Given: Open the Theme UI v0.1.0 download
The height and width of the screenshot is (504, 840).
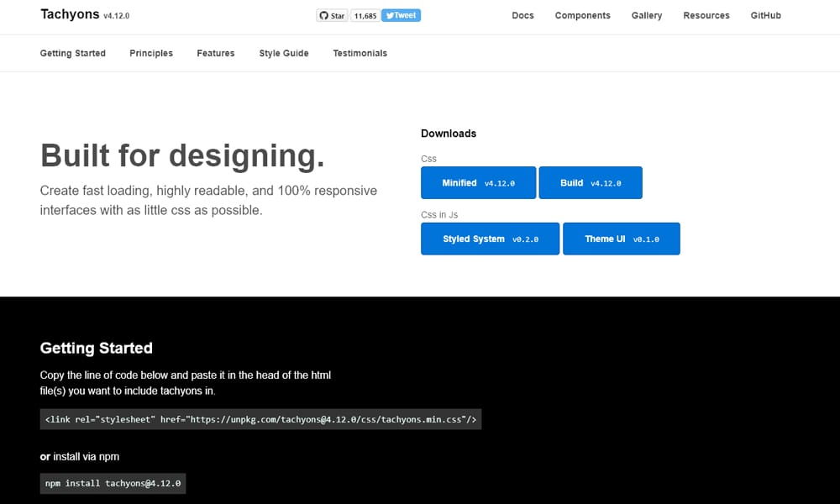Looking at the screenshot, I should pos(622,239).
